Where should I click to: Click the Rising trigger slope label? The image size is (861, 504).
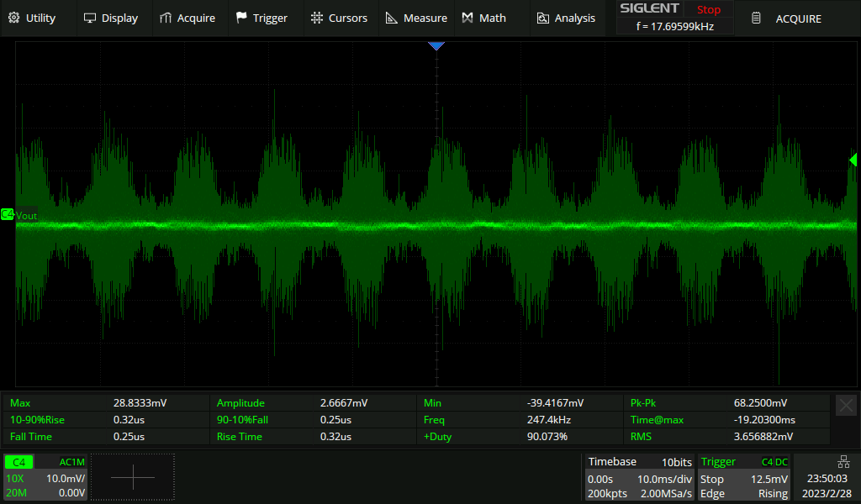(774, 494)
